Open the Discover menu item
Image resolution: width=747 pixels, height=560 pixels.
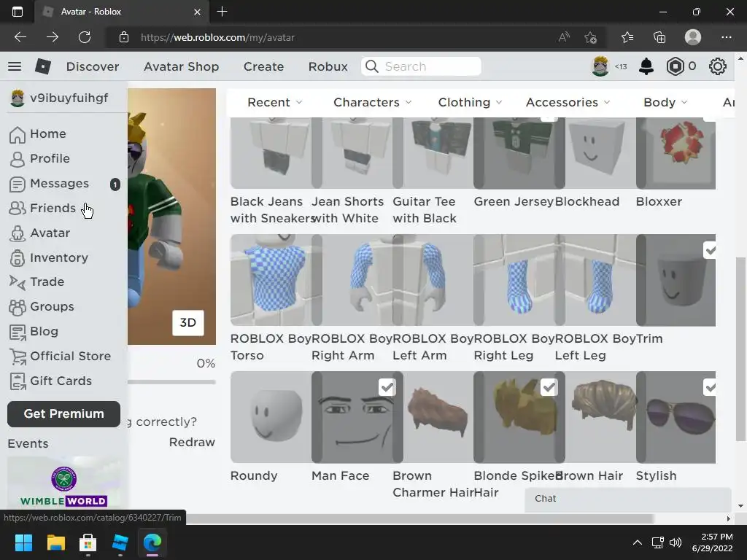point(93,66)
